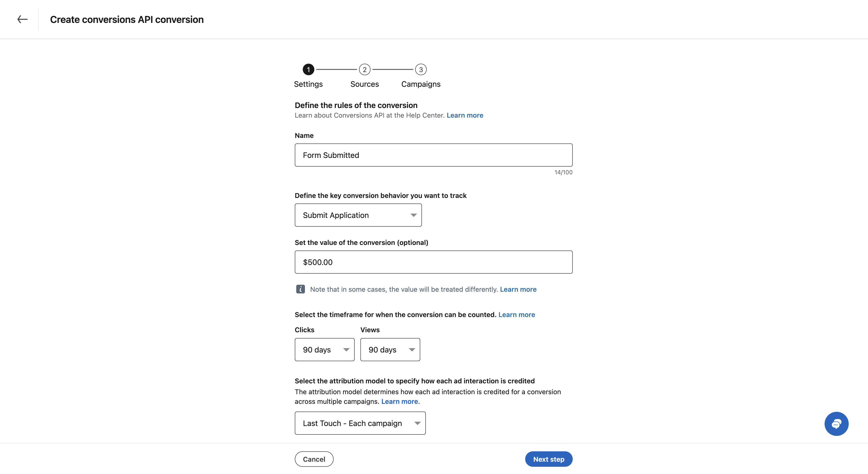Click the info icon beside value note
868x474 pixels.
click(x=300, y=289)
